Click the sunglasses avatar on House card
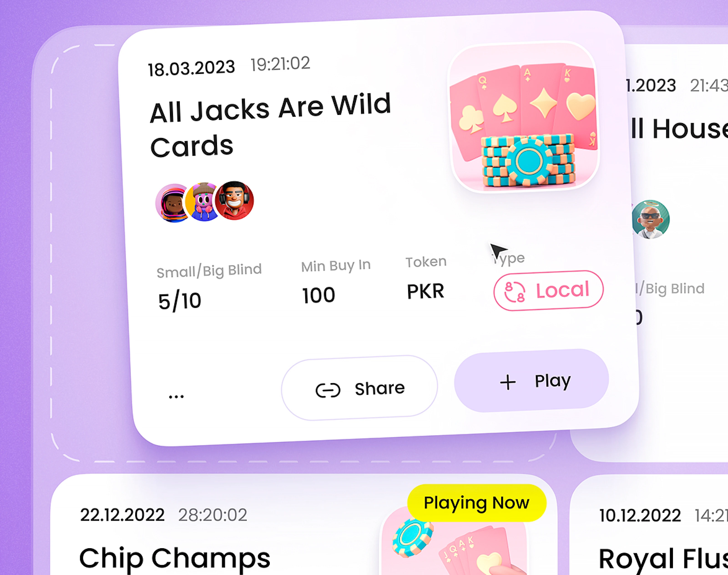 pos(651,219)
